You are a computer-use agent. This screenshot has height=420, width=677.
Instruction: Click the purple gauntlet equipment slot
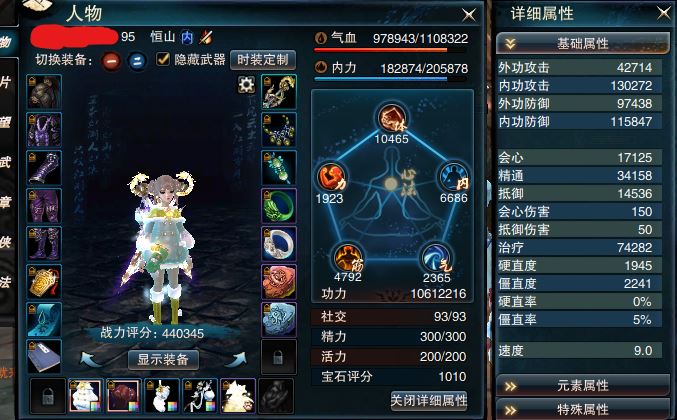coord(44,168)
